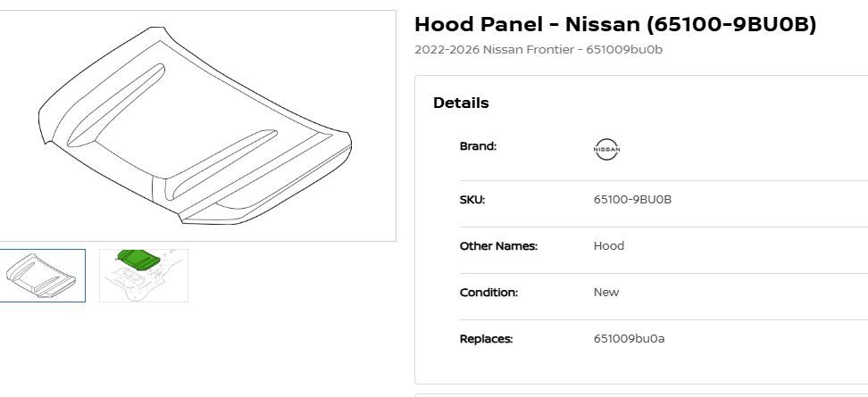Click the Other Names: label

point(499,246)
